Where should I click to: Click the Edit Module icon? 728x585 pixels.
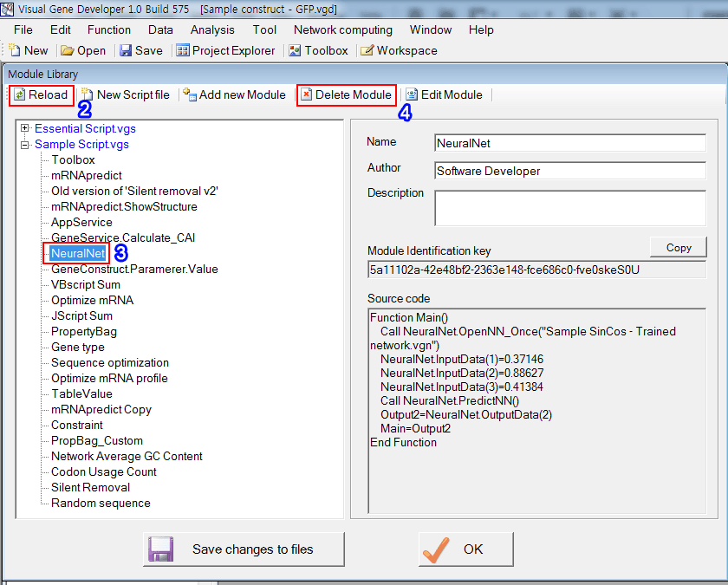412,94
